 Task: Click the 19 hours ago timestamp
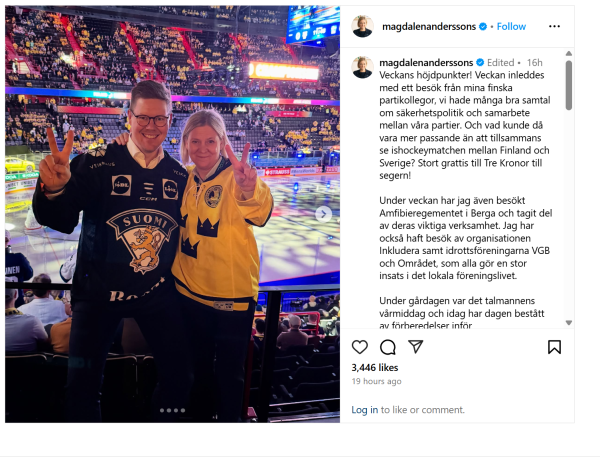(377, 381)
